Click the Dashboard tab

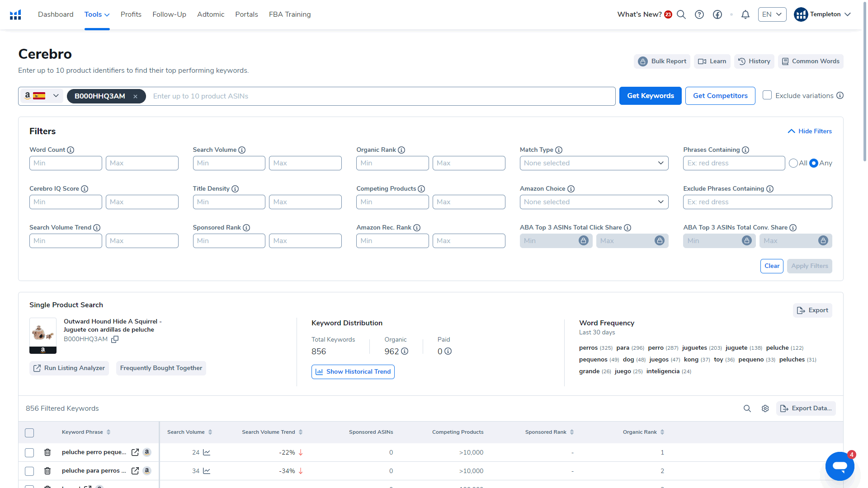coord(55,14)
